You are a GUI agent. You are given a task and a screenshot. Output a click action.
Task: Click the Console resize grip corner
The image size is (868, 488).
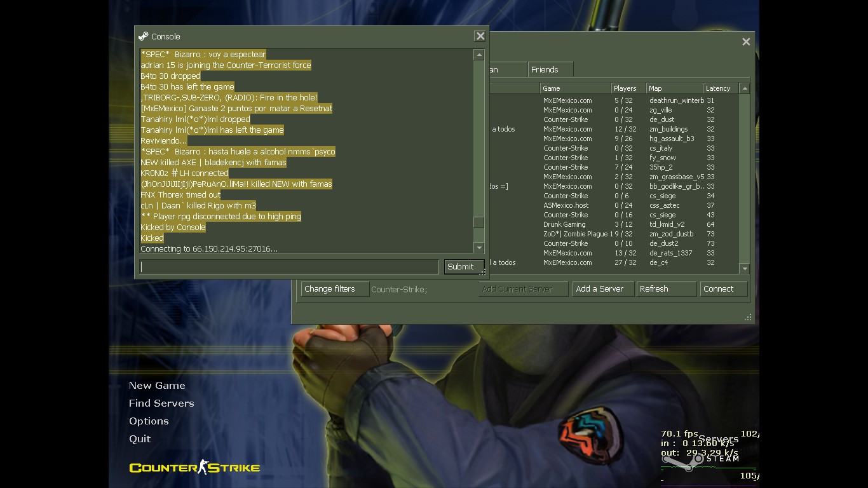tap(483, 273)
